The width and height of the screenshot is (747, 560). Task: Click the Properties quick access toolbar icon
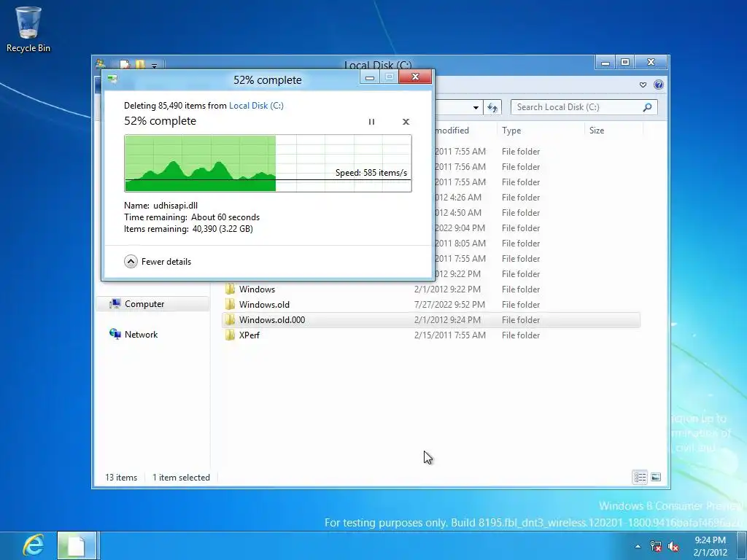tap(125, 64)
